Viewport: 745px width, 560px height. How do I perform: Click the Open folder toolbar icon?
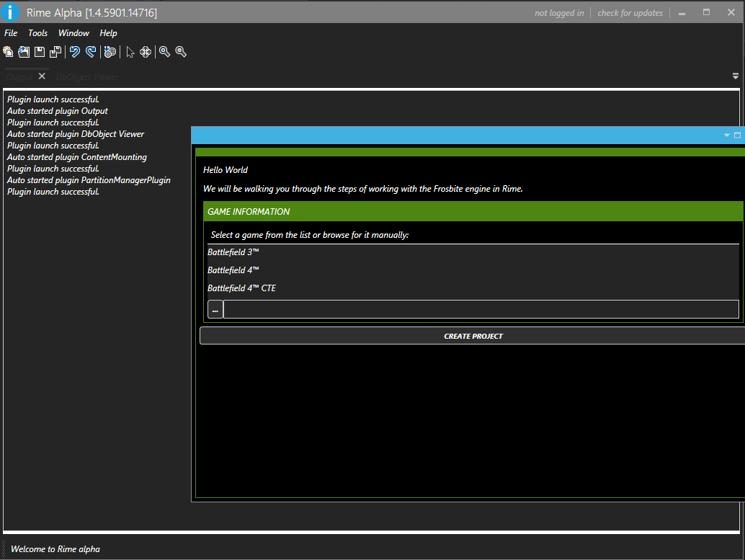pyautogui.click(x=24, y=52)
